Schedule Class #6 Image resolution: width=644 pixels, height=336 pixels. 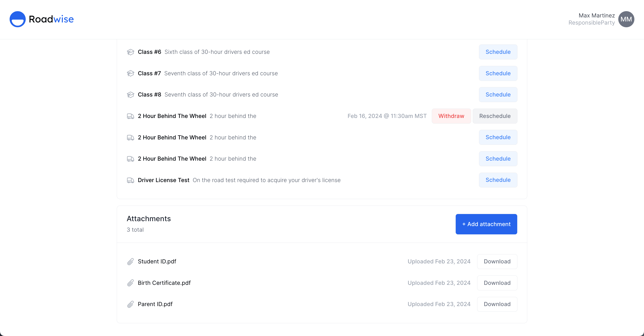[498, 52]
